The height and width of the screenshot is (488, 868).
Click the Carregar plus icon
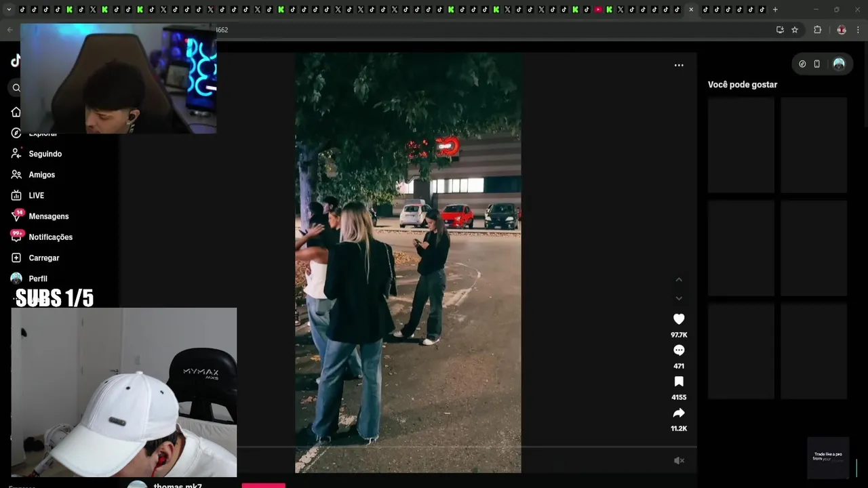coord(16,258)
